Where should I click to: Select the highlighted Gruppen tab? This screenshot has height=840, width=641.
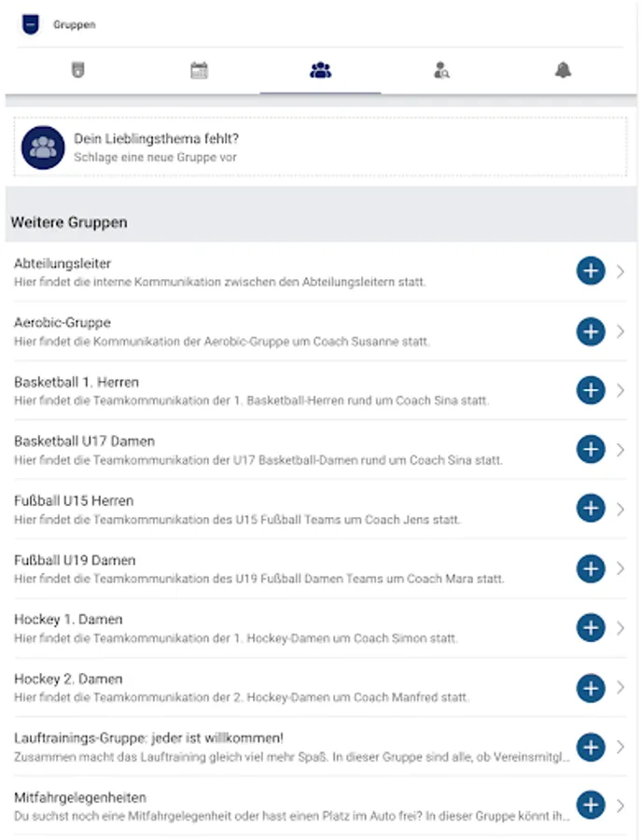320,69
